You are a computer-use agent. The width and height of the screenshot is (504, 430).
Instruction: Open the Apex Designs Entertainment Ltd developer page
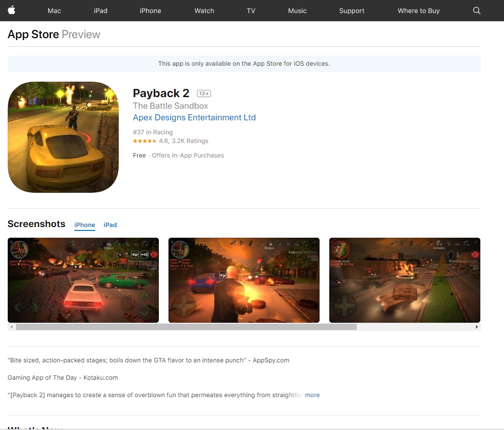(x=194, y=117)
